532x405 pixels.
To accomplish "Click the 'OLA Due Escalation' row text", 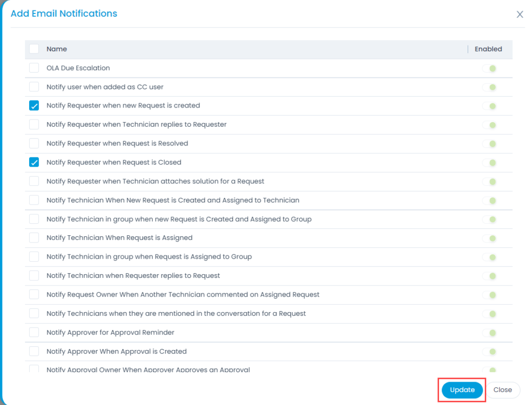I will [x=78, y=68].
